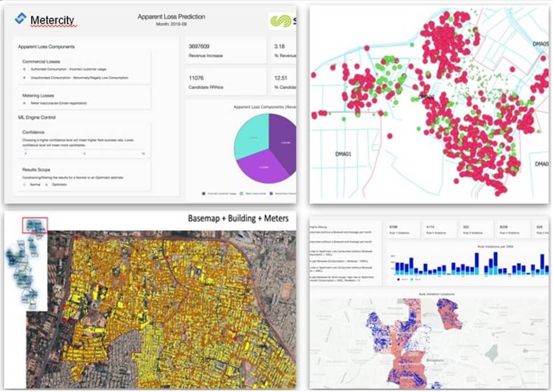Click the Rule 2 Violations card
The height and width of the screenshot is (392, 553).
coord(441,229)
